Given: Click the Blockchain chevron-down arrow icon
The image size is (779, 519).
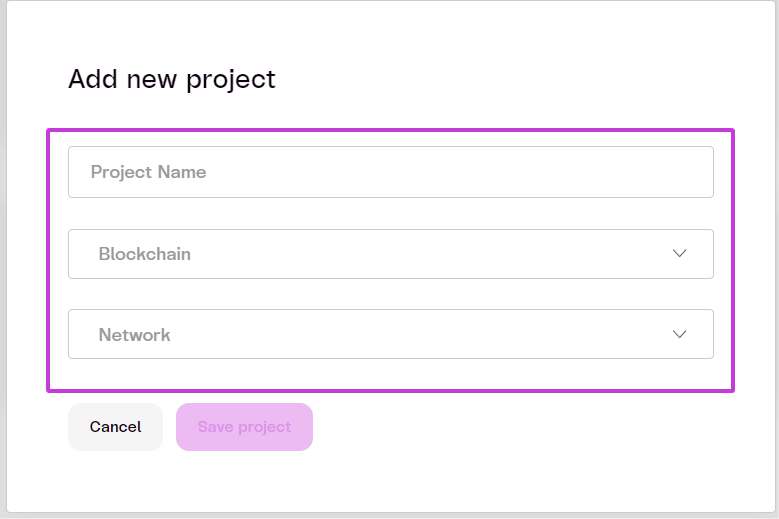Looking at the screenshot, I should (680, 254).
